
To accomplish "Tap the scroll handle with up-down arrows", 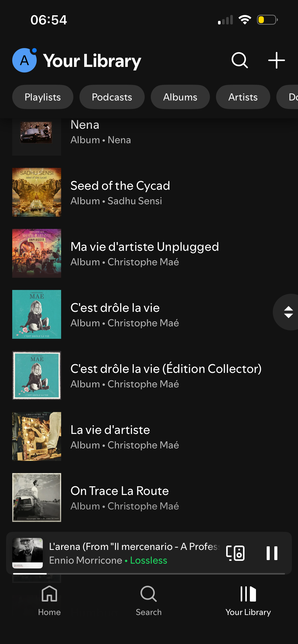I will pos(288,312).
